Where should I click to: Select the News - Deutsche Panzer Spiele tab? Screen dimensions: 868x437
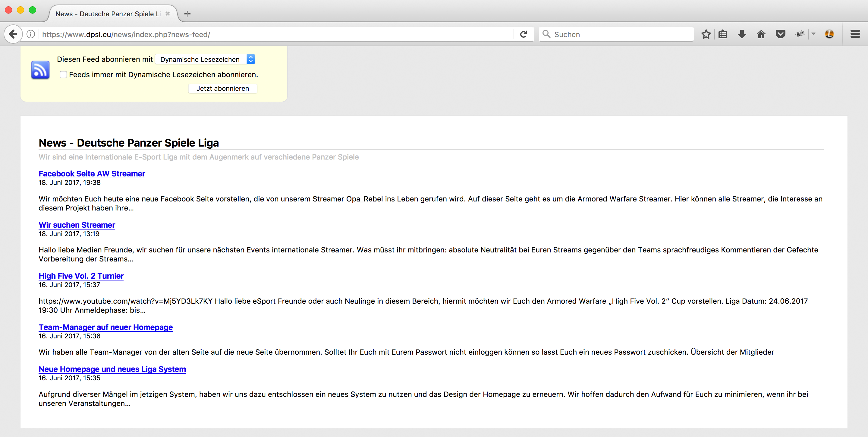pyautogui.click(x=108, y=14)
